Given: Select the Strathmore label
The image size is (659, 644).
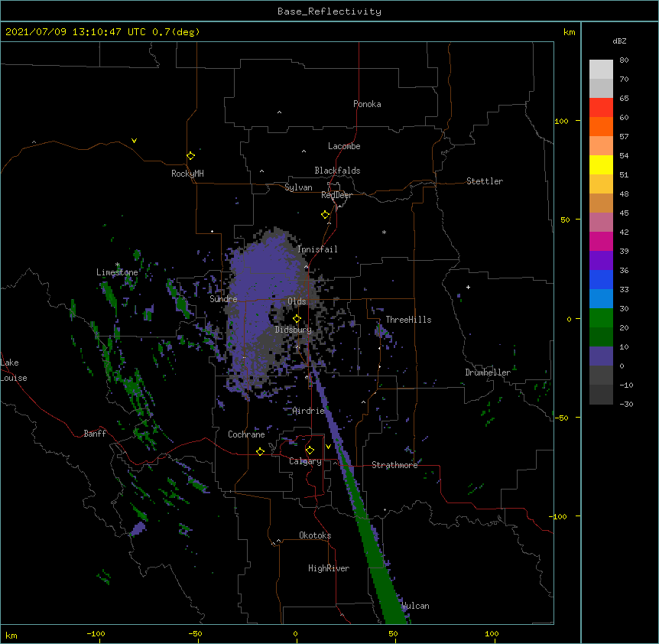Looking at the screenshot, I should 394,465.
